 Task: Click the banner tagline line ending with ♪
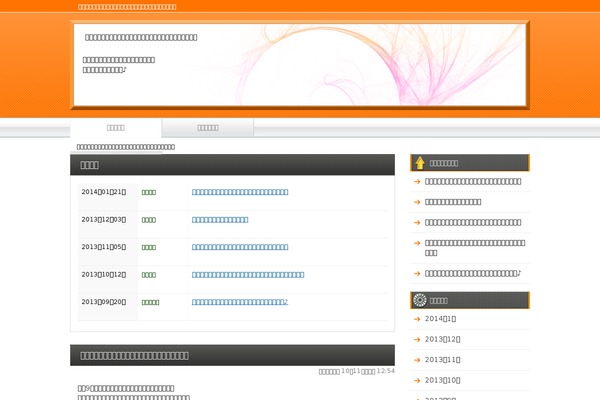104,70
